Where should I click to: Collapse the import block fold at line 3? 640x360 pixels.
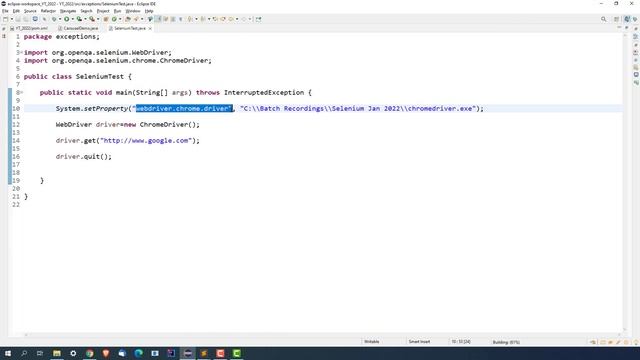(21, 53)
